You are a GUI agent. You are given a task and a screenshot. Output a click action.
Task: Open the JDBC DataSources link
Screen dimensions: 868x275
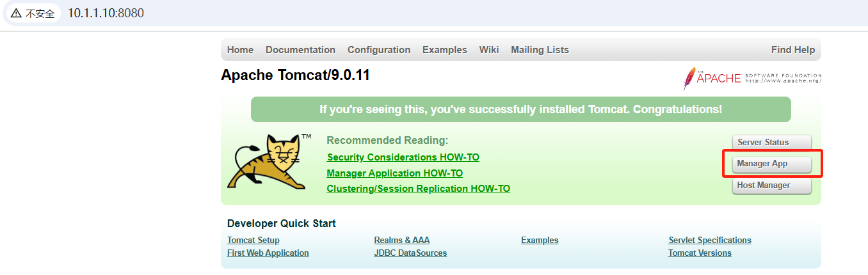point(410,253)
